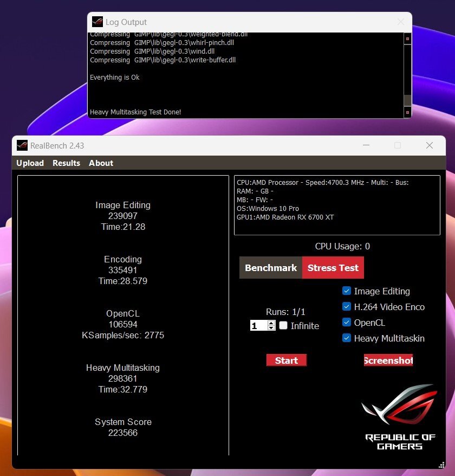Click the Image Editing score 239097
Viewport: 455px width, 476px height.
[123, 216]
